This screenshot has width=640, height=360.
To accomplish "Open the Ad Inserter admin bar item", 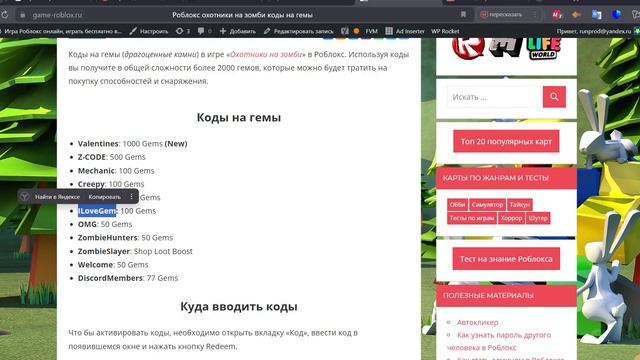I will pos(405,31).
